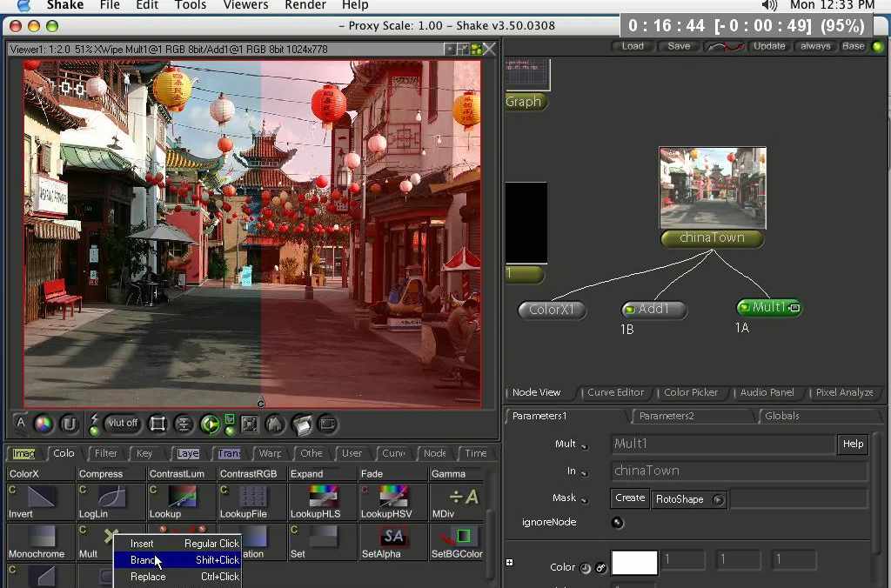Click the white Color swatch
891x588 pixels.
[x=634, y=563]
